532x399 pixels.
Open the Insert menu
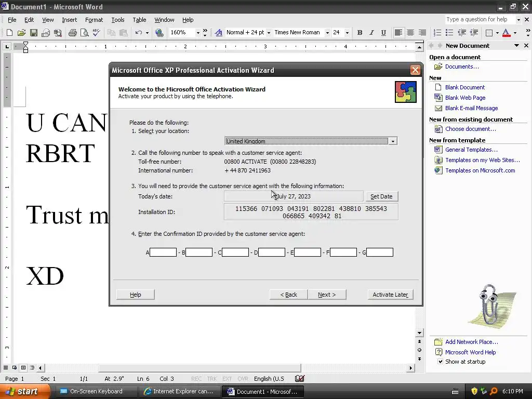coord(69,20)
